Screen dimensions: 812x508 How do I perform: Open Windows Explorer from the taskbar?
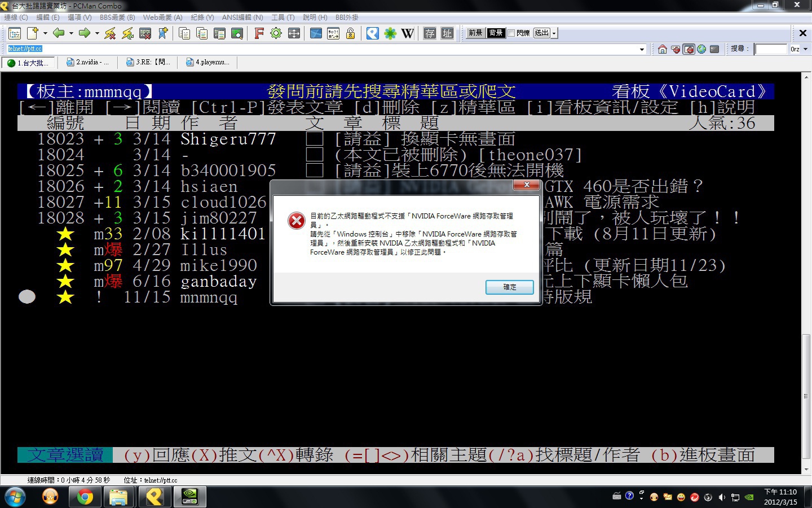(x=119, y=497)
